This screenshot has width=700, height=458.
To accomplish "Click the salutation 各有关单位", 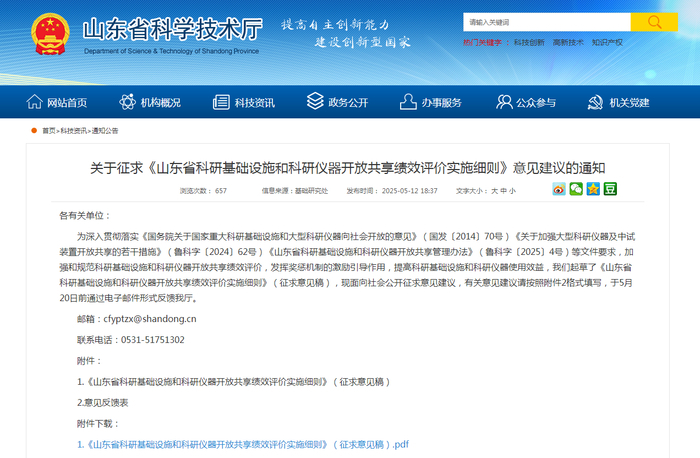I will 85,216.
